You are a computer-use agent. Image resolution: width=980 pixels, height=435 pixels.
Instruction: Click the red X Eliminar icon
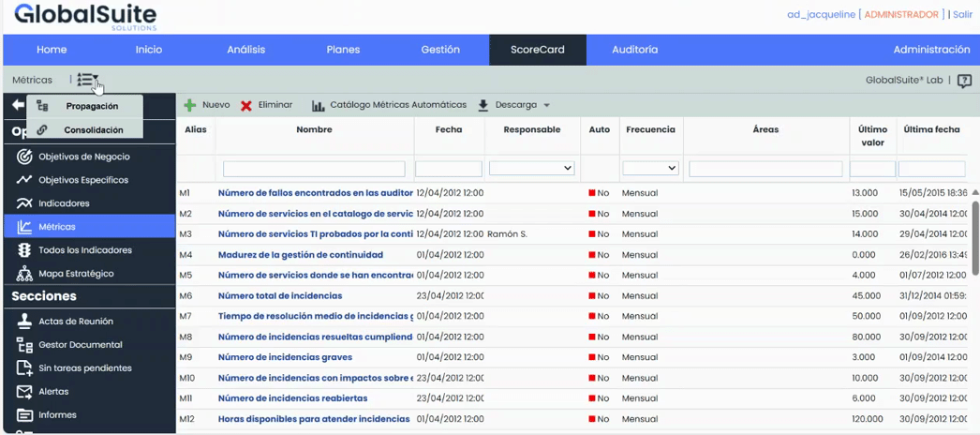246,106
